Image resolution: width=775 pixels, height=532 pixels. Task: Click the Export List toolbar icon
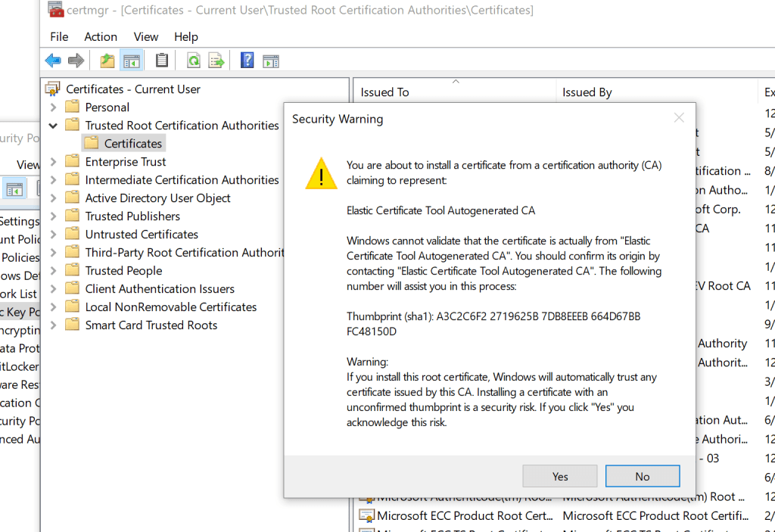(x=216, y=61)
